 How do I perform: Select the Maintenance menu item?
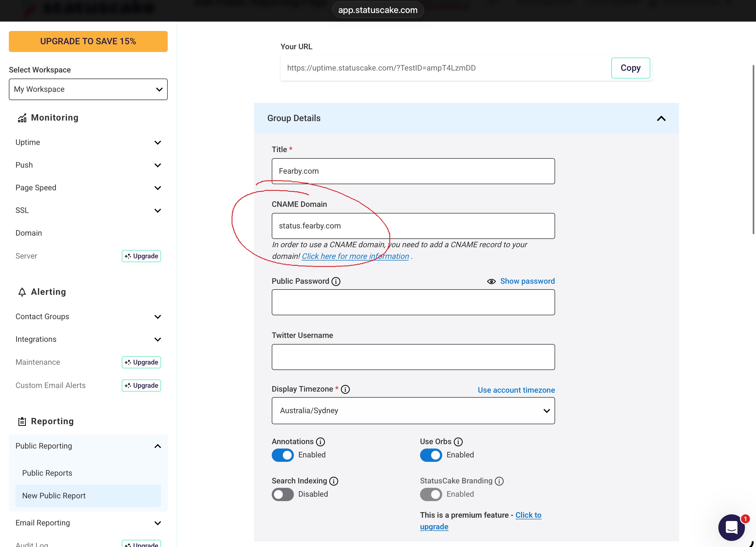(x=38, y=362)
